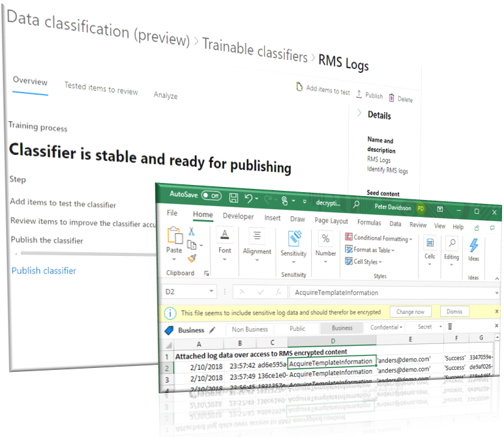Toggle the AutoSave switch in Excel
Screen dimensions: 504x437
point(211,195)
